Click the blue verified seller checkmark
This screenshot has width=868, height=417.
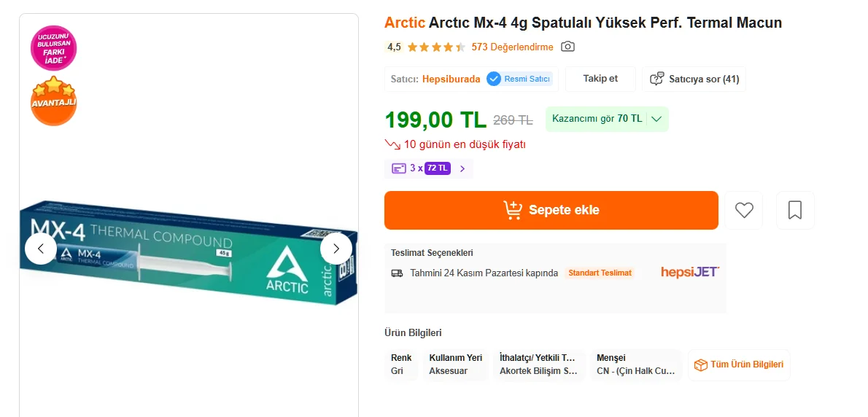point(494,79)
